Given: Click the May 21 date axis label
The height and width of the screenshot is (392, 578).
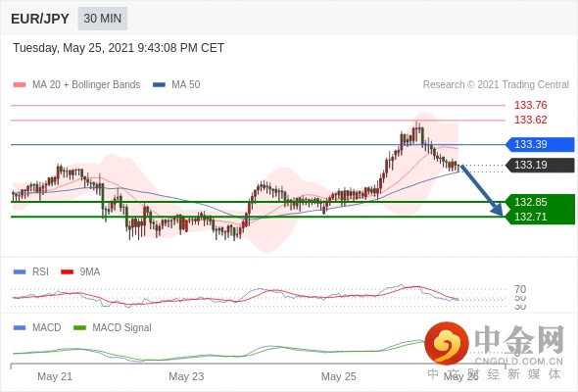Looking at the screenshot, I should point(55,376).
